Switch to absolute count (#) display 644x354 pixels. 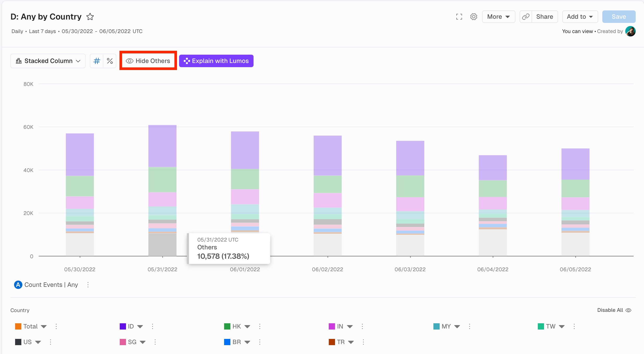[97, 61]
